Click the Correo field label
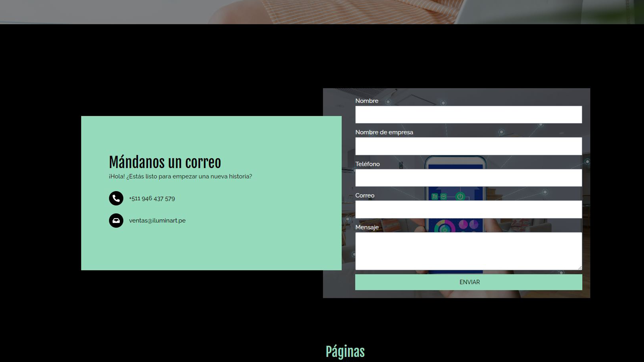This screenshot has height=362, width=644. click(x=365, y=195)
